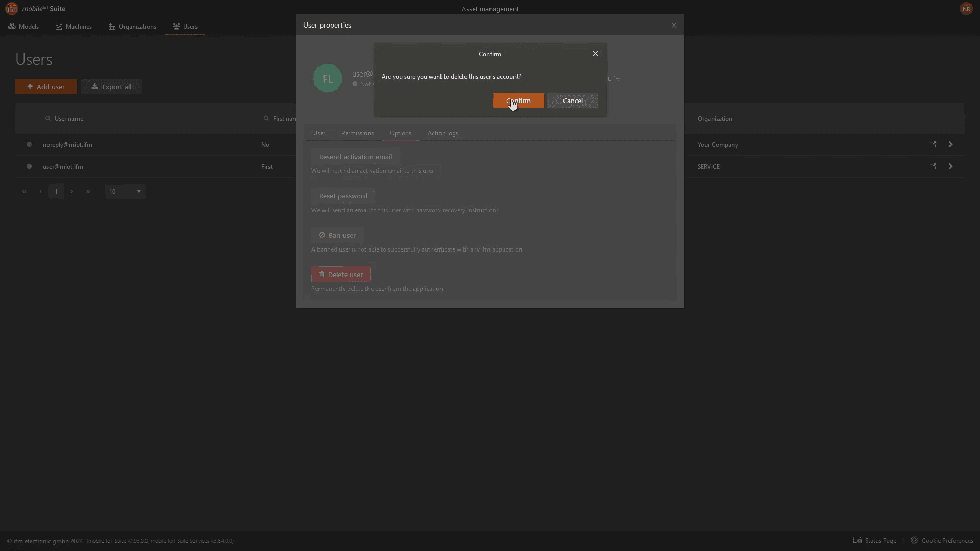Open the Machines navigation tab
Screen dimensions: 980x551
[x=73, y=26]
